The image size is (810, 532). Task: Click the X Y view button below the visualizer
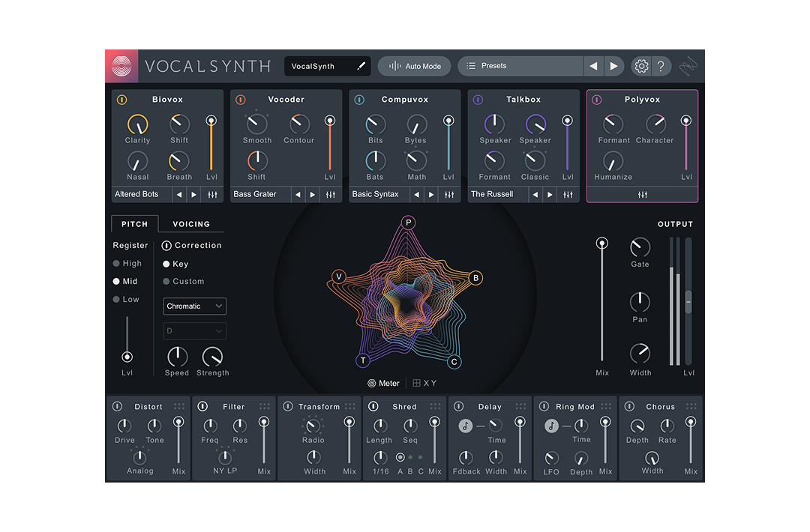click(x=425, y=383)
